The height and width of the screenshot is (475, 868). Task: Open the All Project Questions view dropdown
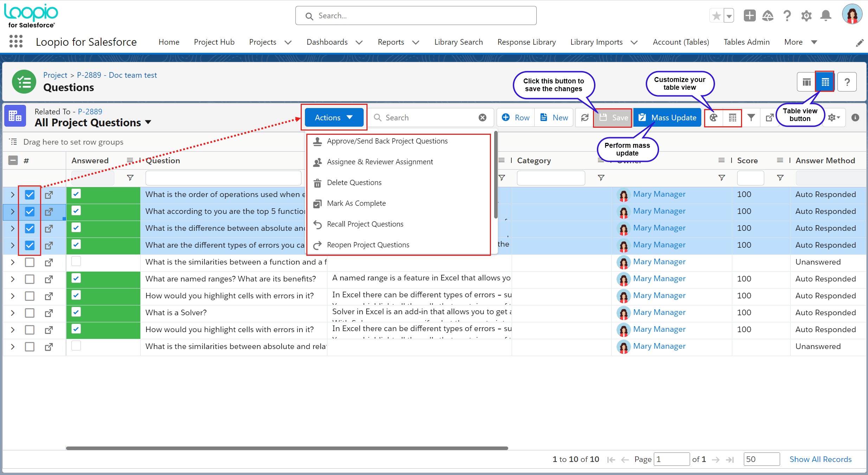click(148, 122)
